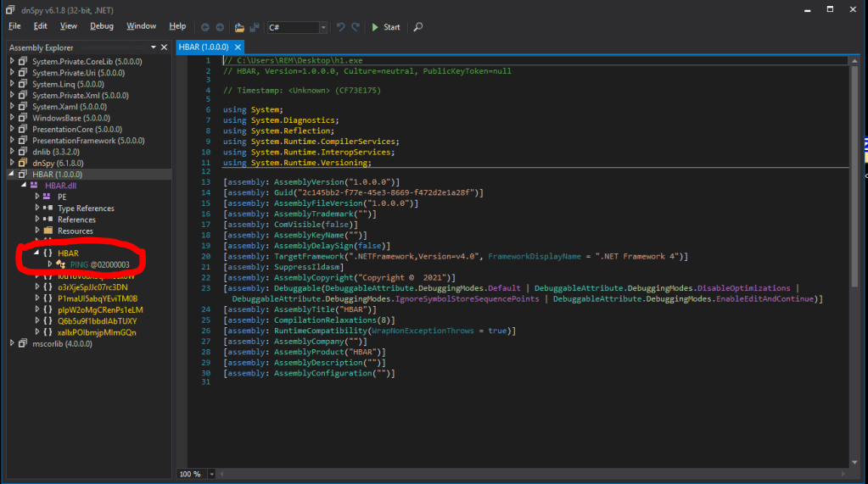The height and width of the screenshot is (484, 868).
Task: Click the Navigate Forward arrow in toolbar
Action: point(220,27)
